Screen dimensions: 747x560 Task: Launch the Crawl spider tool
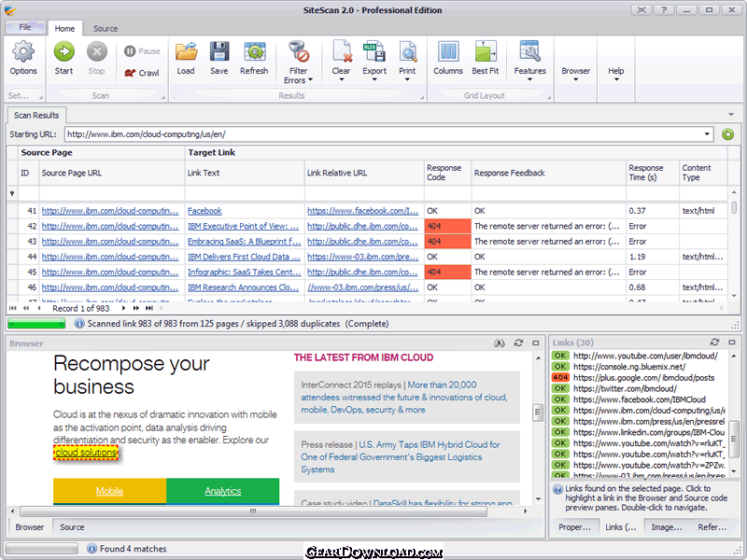click(142, 73)
